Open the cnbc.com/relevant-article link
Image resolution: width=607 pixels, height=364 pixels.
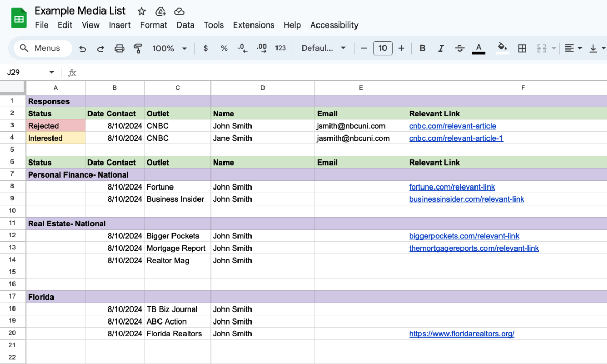tap(452, 126)
